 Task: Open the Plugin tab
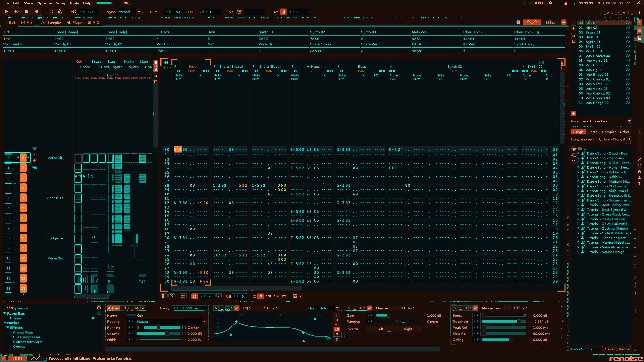point(74,23)
